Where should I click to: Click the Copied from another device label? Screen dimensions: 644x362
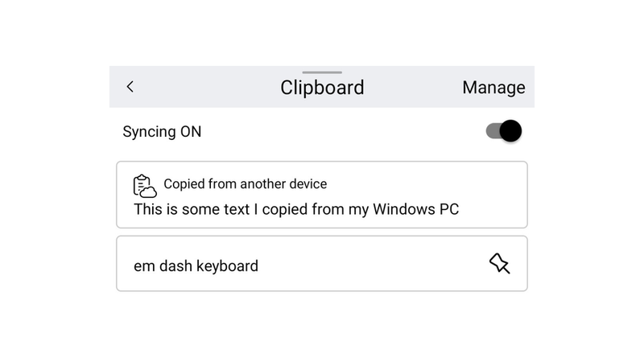(246, 184)
